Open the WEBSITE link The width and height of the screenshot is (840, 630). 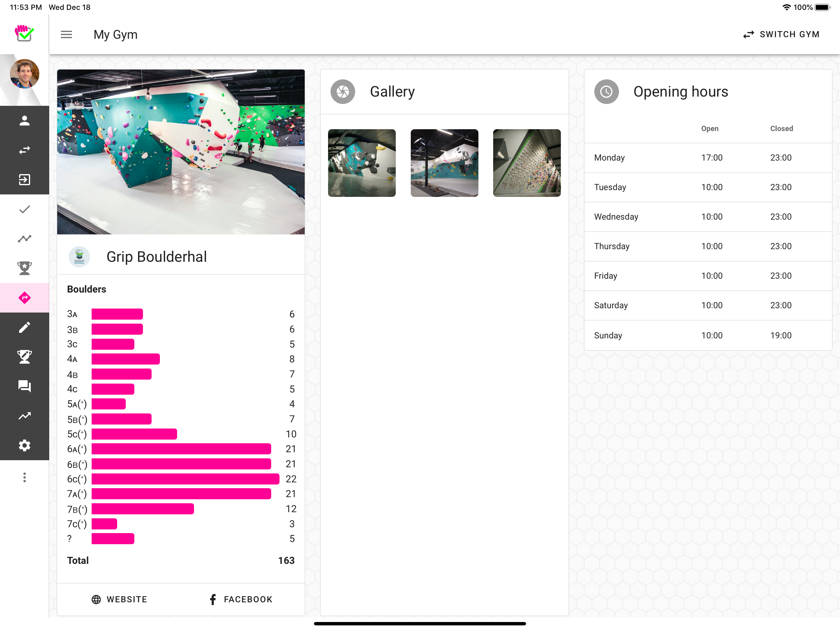(119, 599)
